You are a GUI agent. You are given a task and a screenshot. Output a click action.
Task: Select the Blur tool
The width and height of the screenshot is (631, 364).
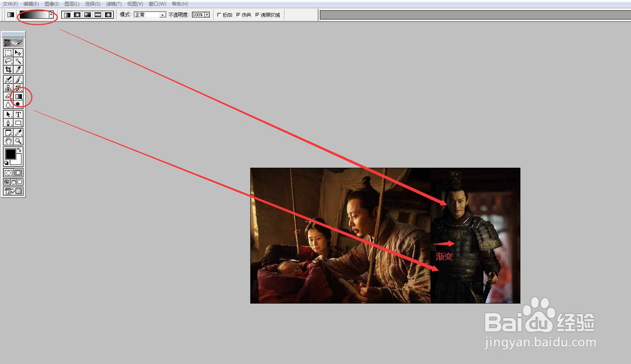click(x=8, y=105)
